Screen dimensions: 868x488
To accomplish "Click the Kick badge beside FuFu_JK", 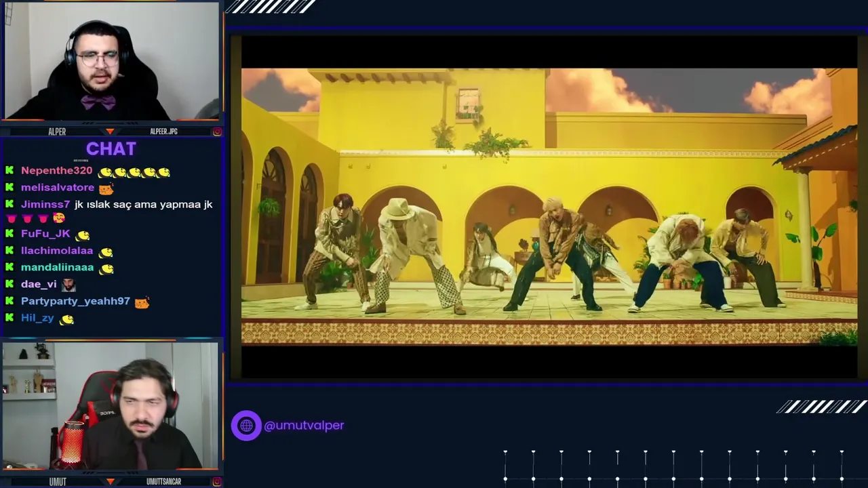I will (x=9, y=234).
